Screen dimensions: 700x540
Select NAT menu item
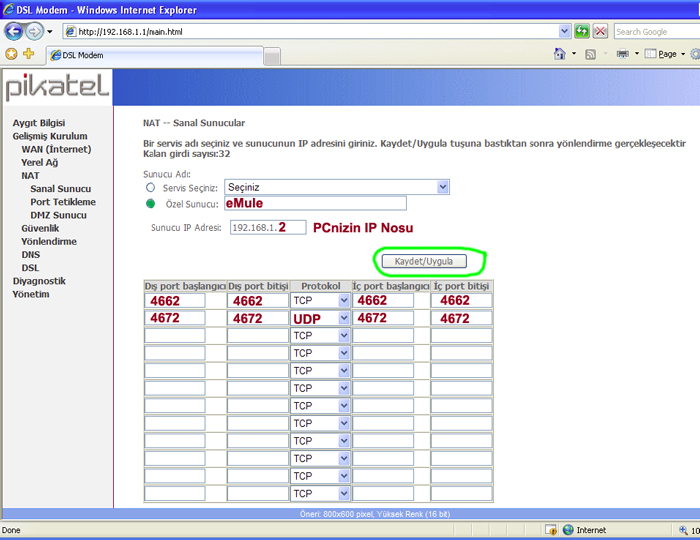(30, 175)
